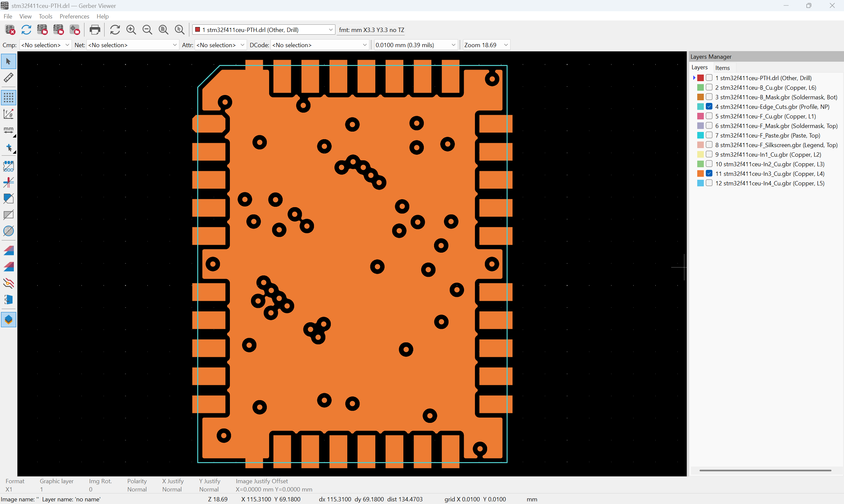This screenshot has width=844, height=504.
Task: Select layer 3 B_Mask.gbr row text
Action: (x=776, y=97)
